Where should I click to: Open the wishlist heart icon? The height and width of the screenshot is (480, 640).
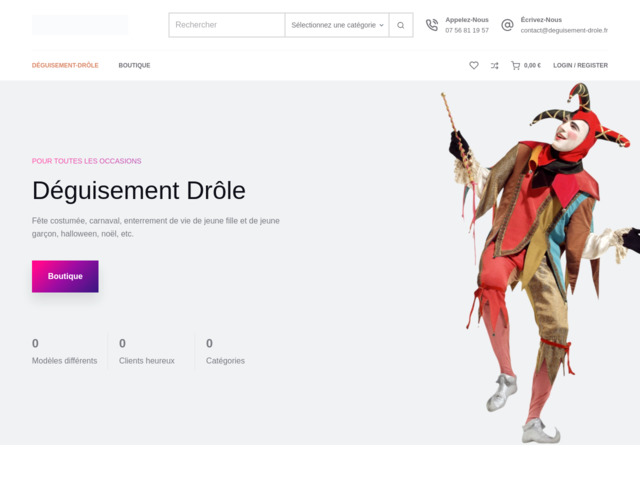[x=474, y=65]
